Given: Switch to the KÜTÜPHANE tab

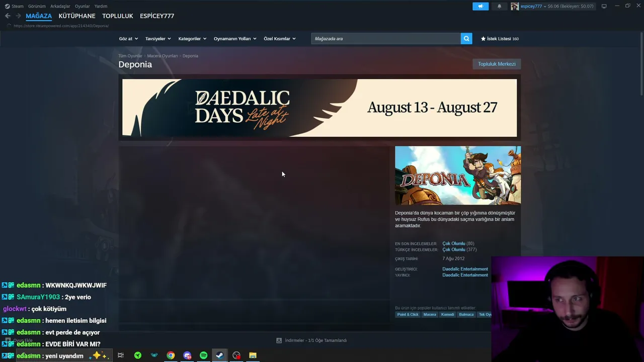Looking at the screenshot, I should [77, 16].
